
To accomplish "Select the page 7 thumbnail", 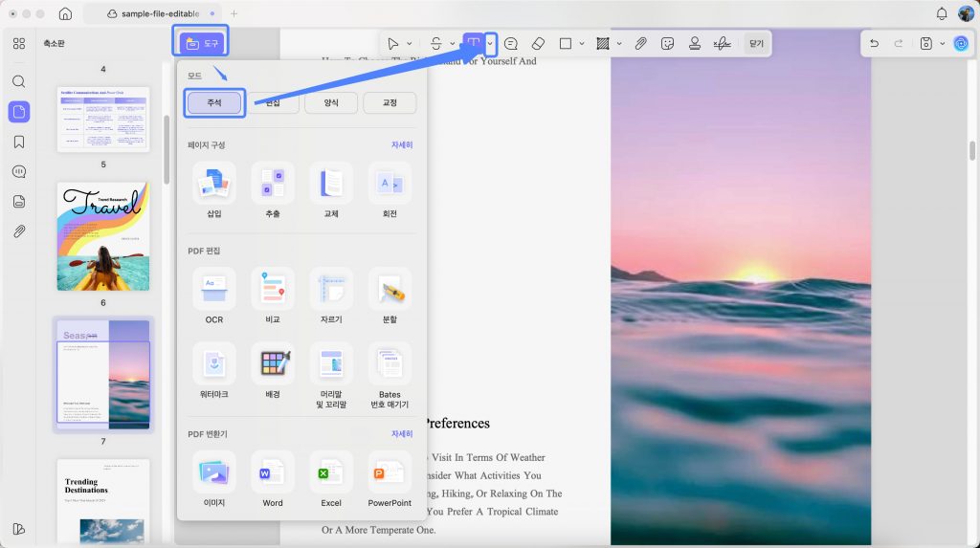I will click(103, 374).
